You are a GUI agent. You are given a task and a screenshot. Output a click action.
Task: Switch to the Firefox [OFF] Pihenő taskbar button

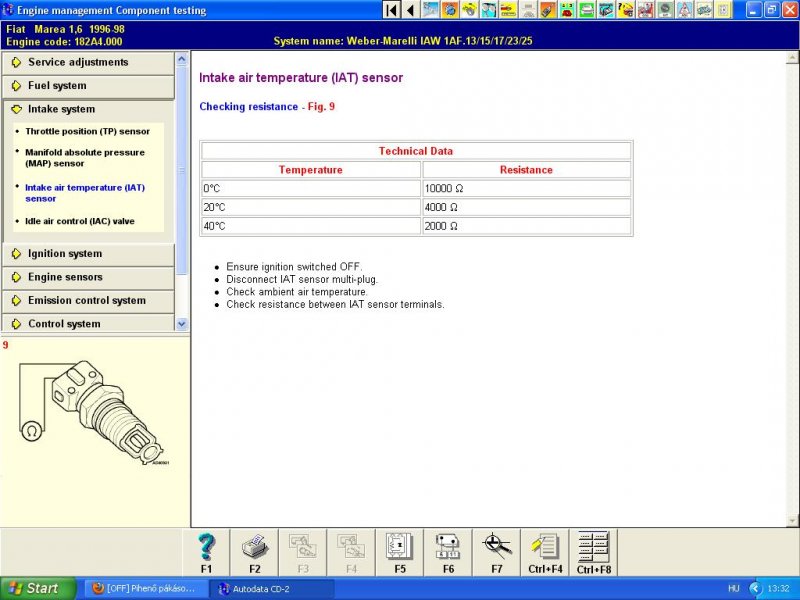coord(145,589)
